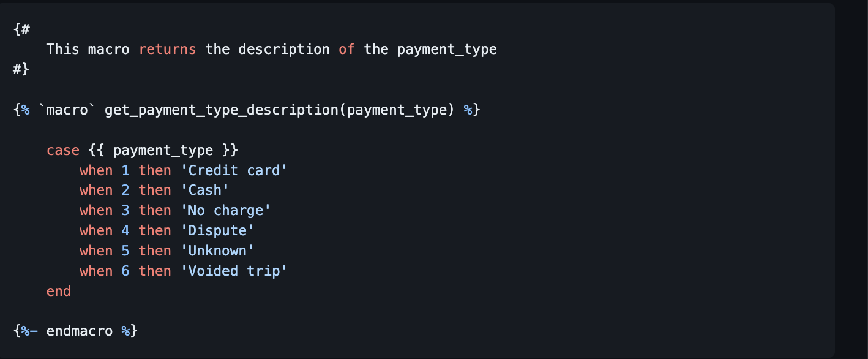
Task: Click the 'Cash' string literal
Action: pyautogui.click(x=205, y=191)
